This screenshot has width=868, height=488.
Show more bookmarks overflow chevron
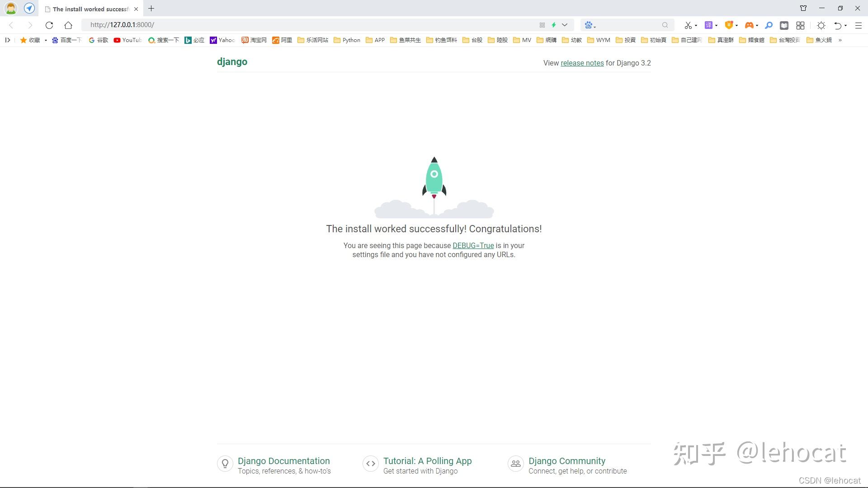[x=840, y=40]
